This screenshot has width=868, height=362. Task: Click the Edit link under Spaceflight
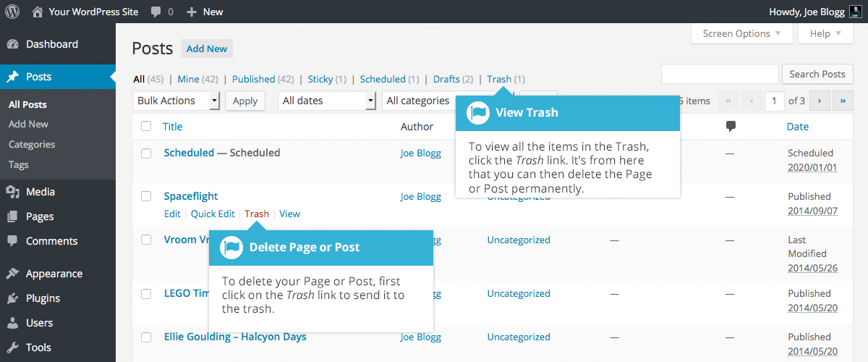tap(172, 214)
